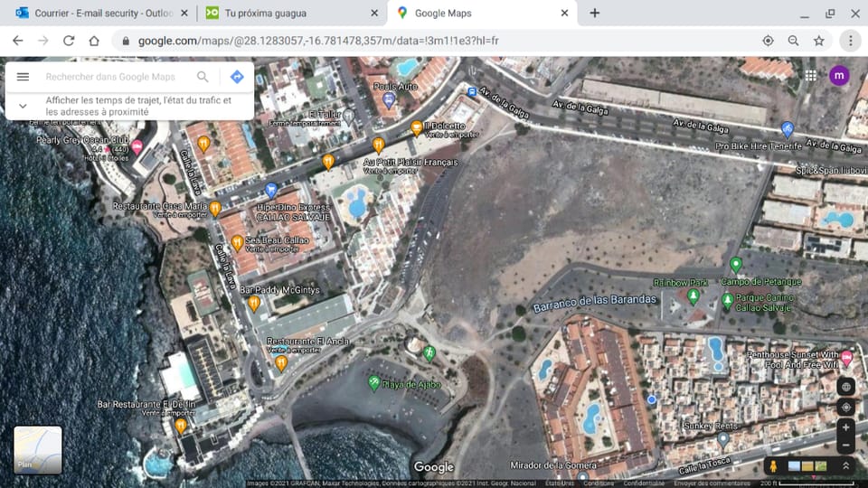Open a new browser tab
Viewport: 868px width, 488px height.
tap(595, 13)
